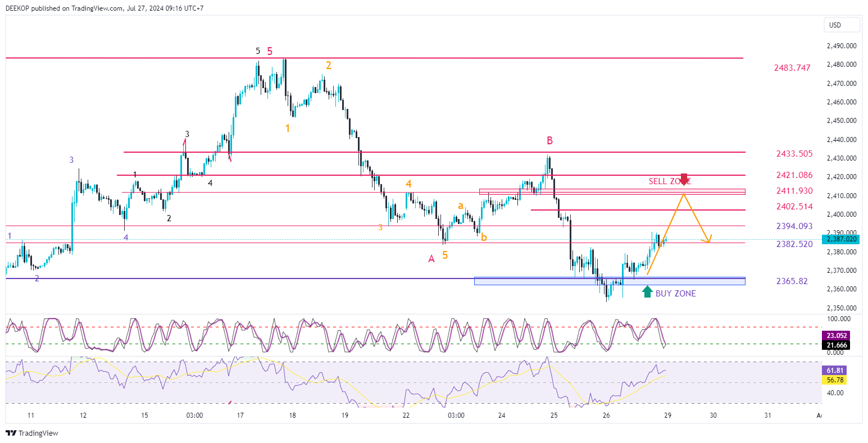Image resolution: width=868 pixels, height=443 pixels.
Task: Click the 2,490.000 price axis value
Action: pyautogui.click(x=842, y=46)
